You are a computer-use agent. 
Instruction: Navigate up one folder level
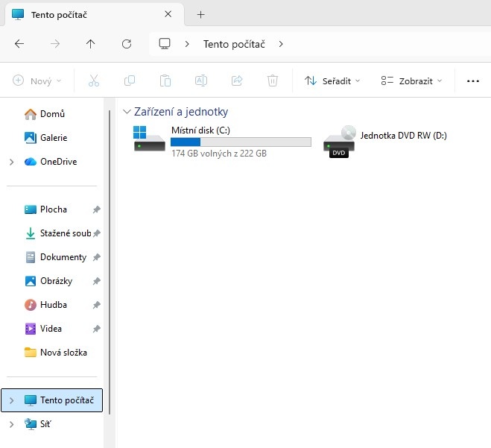[90, 44]
